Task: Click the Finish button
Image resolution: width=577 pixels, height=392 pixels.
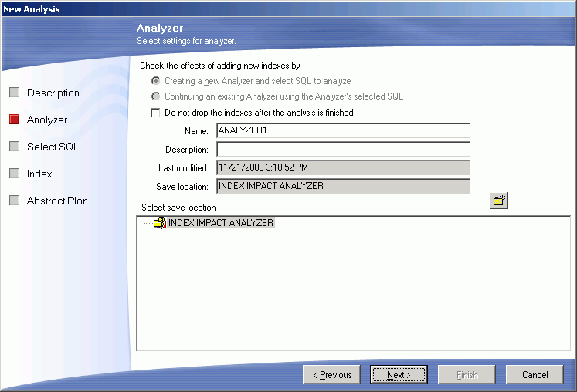Action: pyautogui.click(x=467, y=375)
